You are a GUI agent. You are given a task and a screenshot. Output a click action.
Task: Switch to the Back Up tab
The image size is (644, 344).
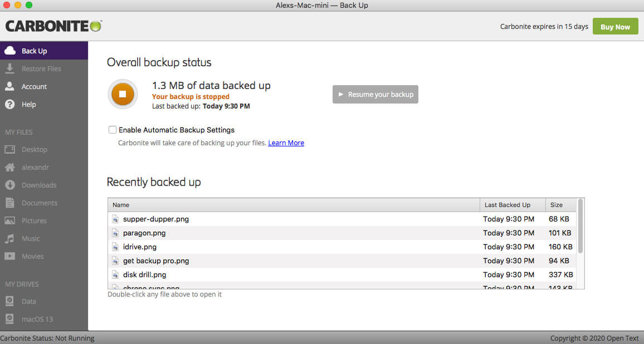34,51
